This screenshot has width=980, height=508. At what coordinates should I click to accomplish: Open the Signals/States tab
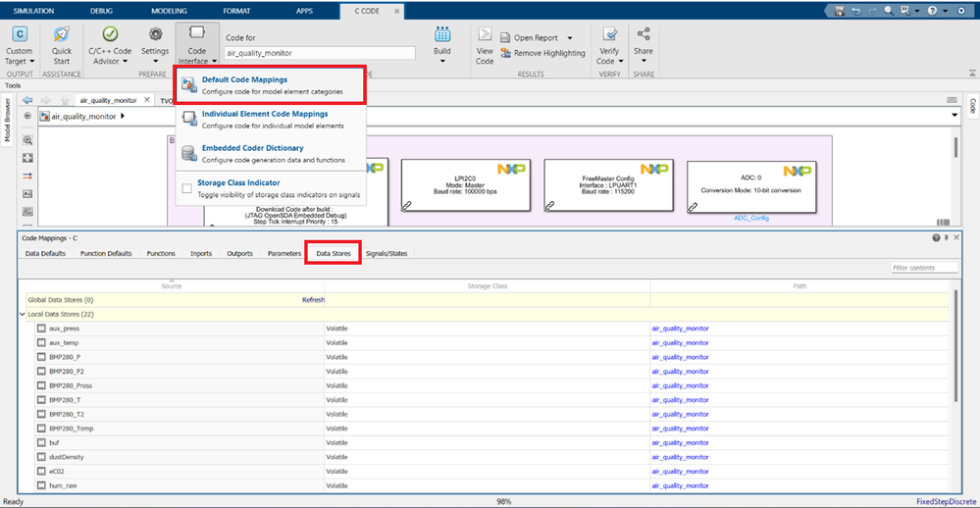point(387,253)
